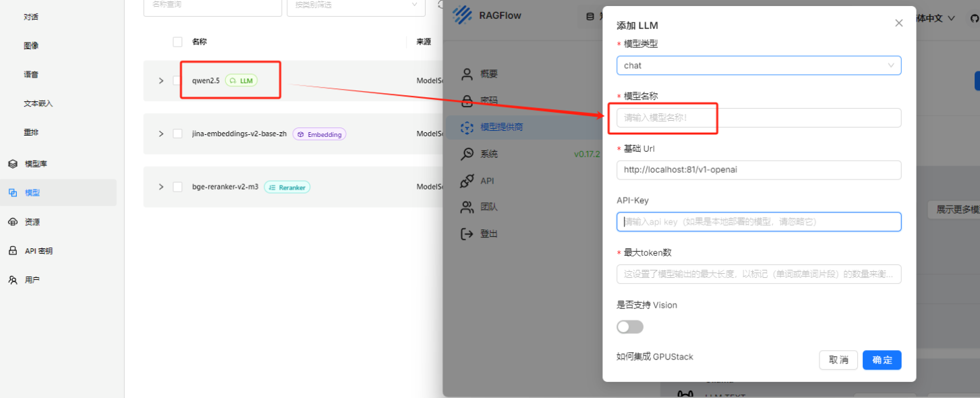980x398 pixels.
Task: Click the 基础 Url input field
Action: pos(759,170)
